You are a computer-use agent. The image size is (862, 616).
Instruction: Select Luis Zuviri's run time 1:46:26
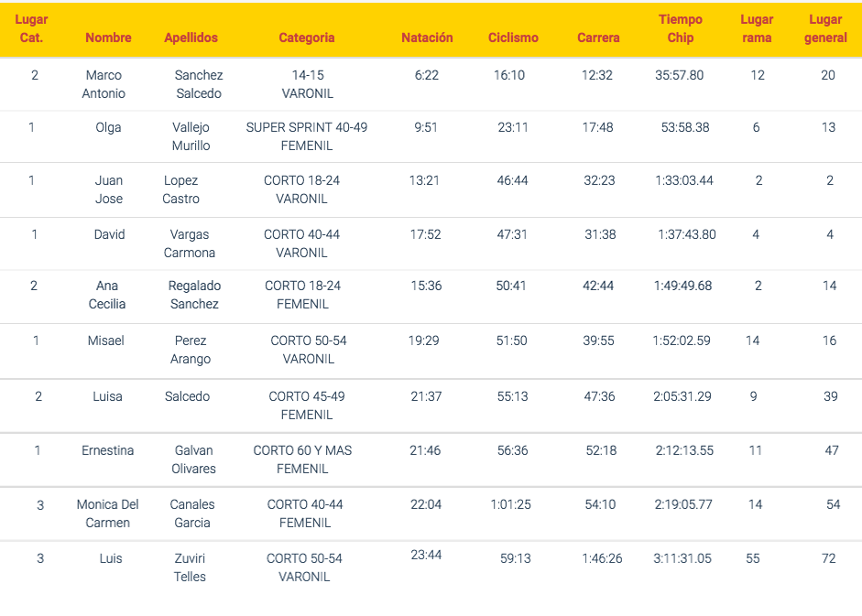[602, 559]
